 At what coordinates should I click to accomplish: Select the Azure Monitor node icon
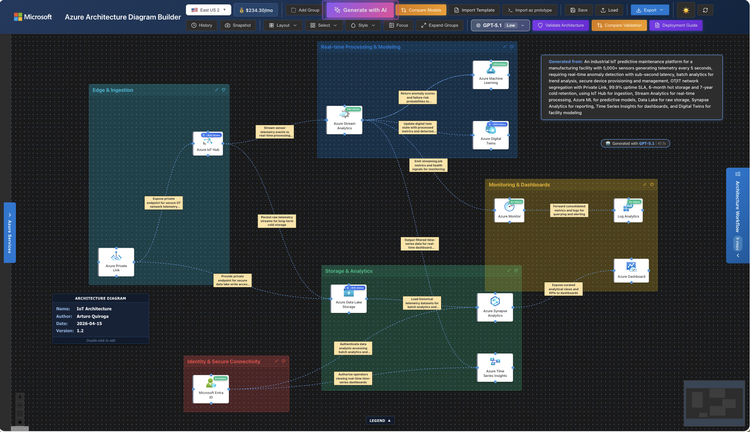point(509,207)
